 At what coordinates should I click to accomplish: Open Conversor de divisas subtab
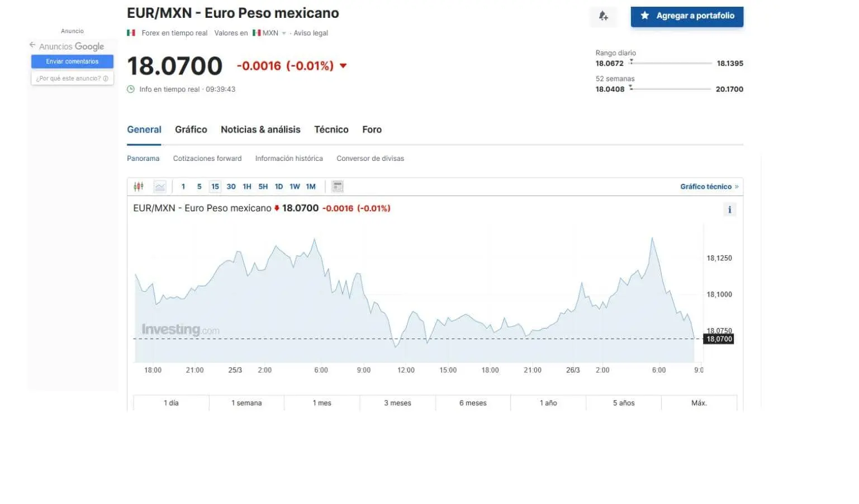click(370, 159)
